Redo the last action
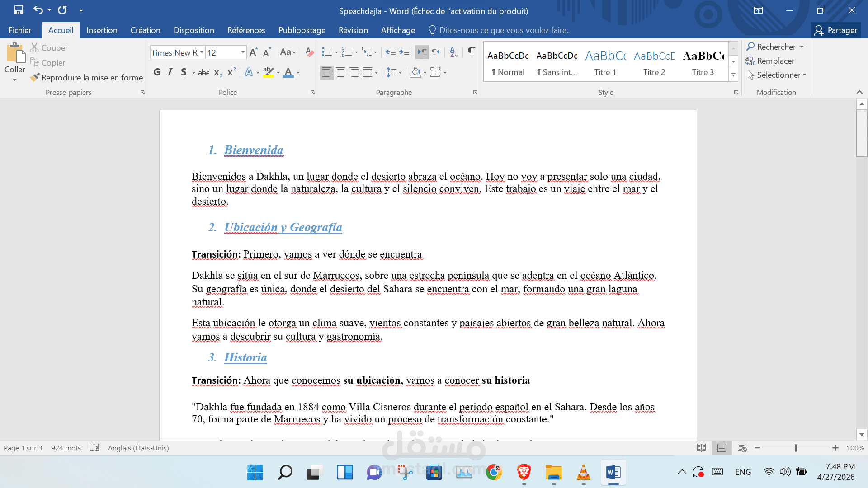 coord(62,10)
